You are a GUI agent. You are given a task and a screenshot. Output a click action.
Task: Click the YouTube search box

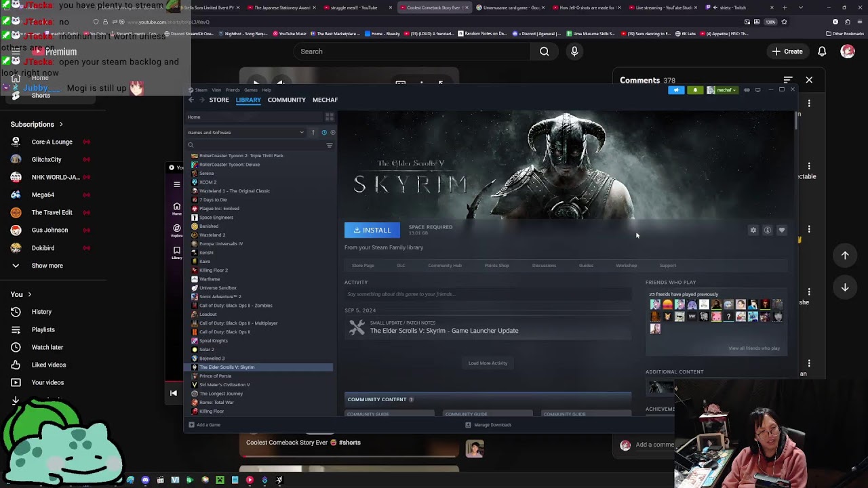coord(412,52)
